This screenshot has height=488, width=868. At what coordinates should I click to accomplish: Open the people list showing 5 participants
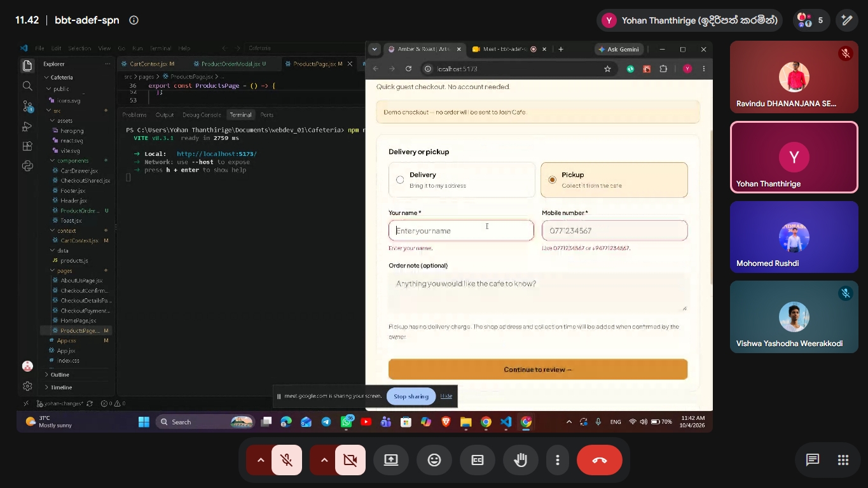click(810, 20)
